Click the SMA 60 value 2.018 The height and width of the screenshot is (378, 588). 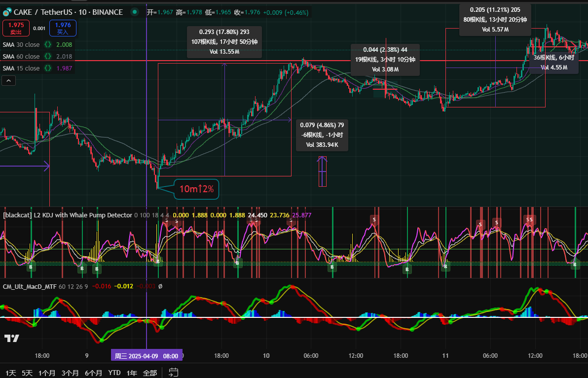(64, 57)
